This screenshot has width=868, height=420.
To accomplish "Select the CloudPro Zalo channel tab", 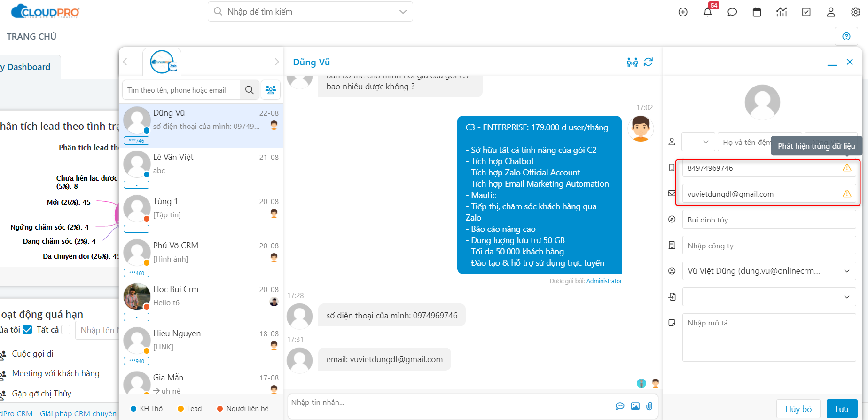I will (x=162, y=62).
